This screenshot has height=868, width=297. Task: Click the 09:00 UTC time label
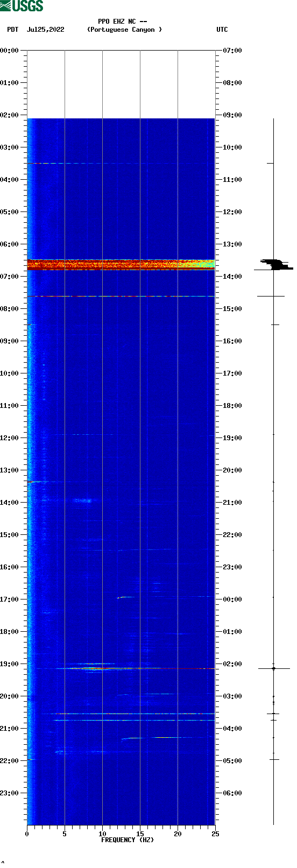(x=232, y=115)
